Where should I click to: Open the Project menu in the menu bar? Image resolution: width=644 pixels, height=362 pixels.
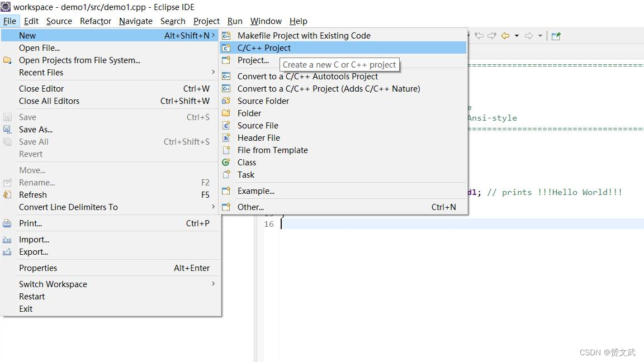207,21
